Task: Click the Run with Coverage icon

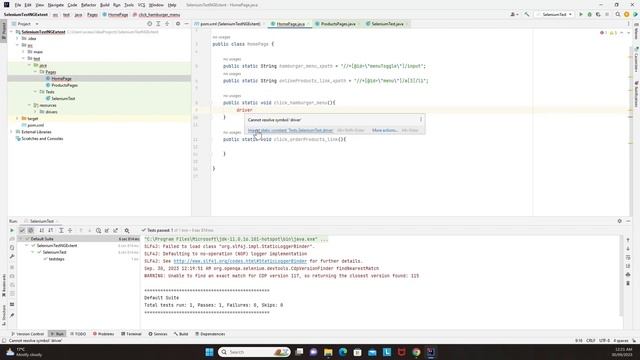Action: click(598, 14)
